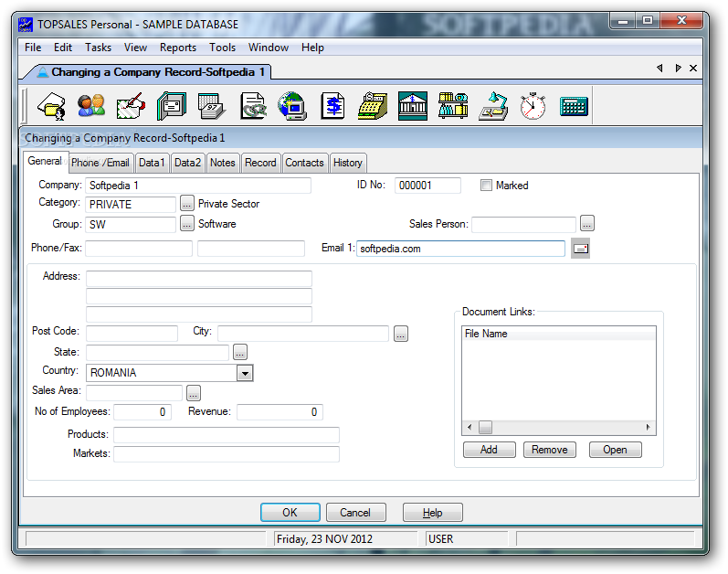
Task: Click the Post Code field
Action: pos(132,333)
